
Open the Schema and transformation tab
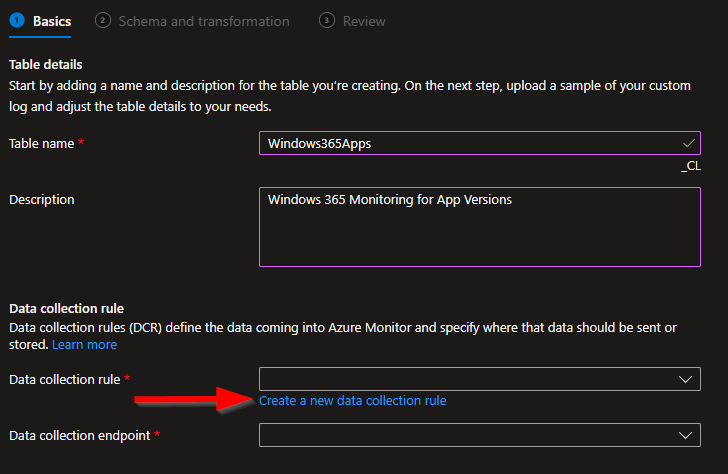[203, 21]
